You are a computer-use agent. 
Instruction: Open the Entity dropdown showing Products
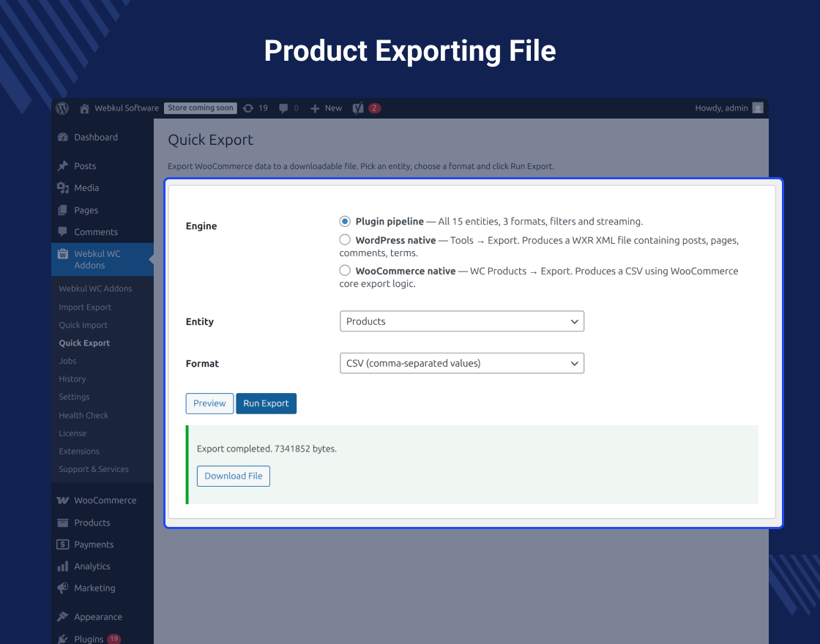(462, 321)
